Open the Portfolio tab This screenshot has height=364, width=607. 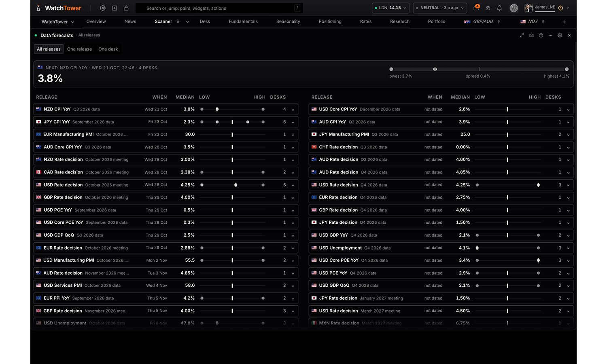pyautogui.click(x=437, y=21)
